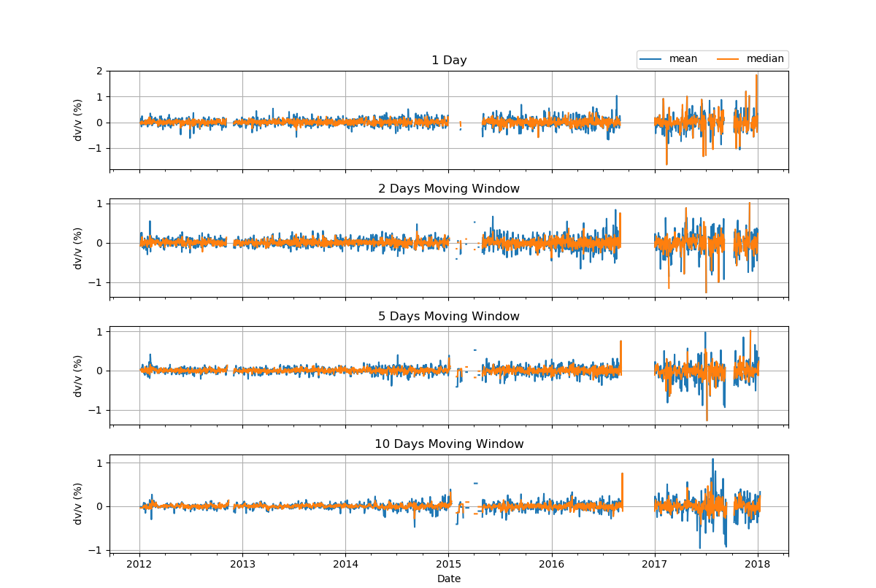876x588 pixels.
Task: Click dv/v (%) label of 2 Days plot
Action: tap(78, 248)
